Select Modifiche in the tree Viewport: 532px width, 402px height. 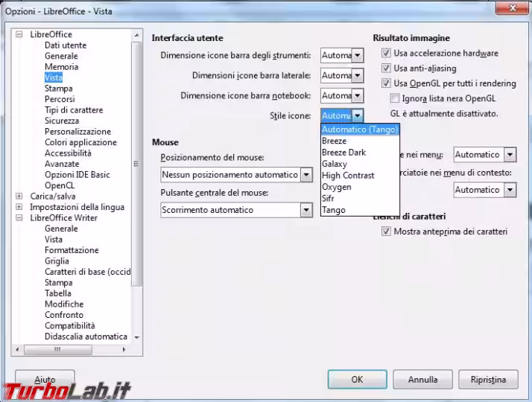[x=64, y=304]
